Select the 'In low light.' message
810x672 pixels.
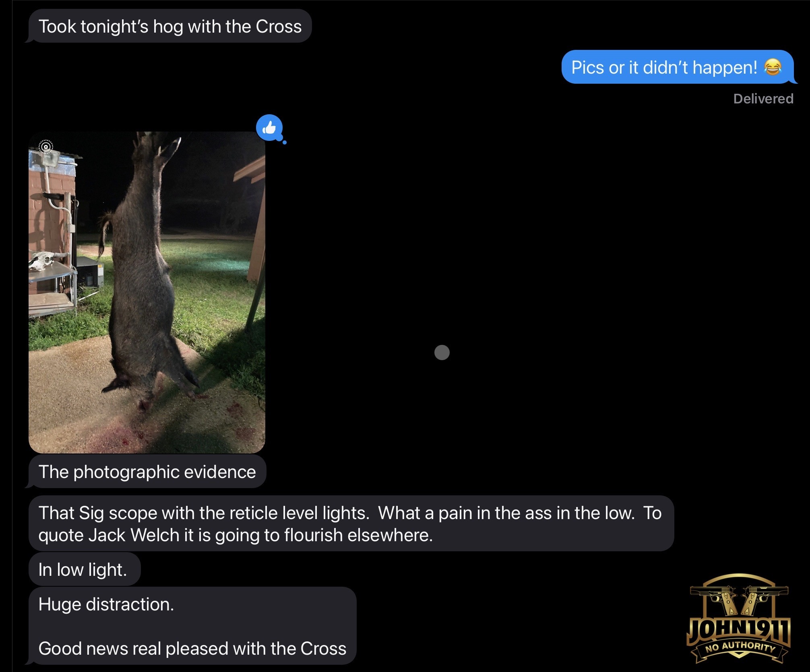[85, 569]
